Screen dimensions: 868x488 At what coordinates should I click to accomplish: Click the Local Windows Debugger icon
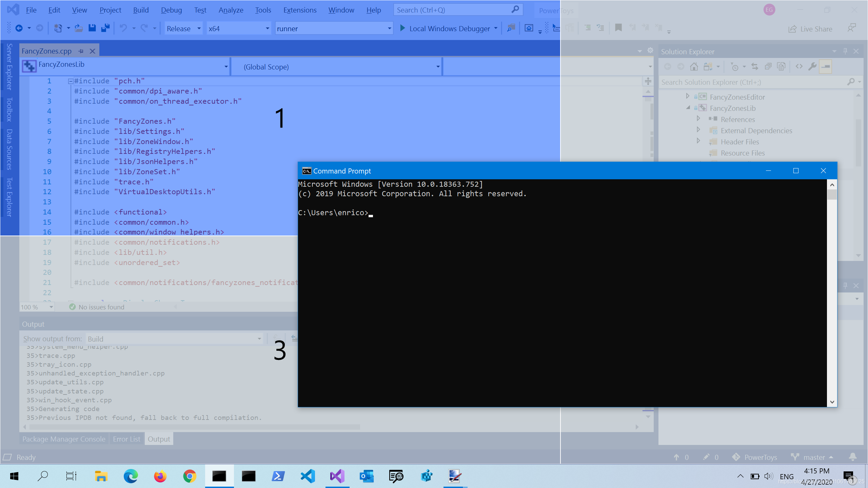point(402,28)
